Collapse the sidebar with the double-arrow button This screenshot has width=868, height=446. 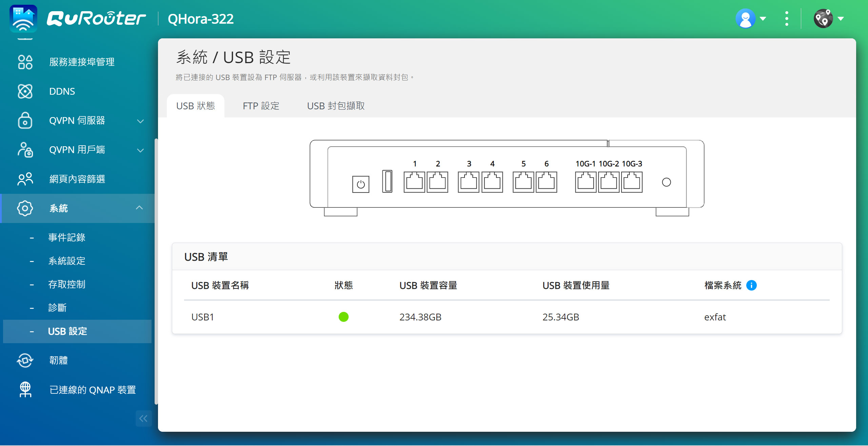143,419
